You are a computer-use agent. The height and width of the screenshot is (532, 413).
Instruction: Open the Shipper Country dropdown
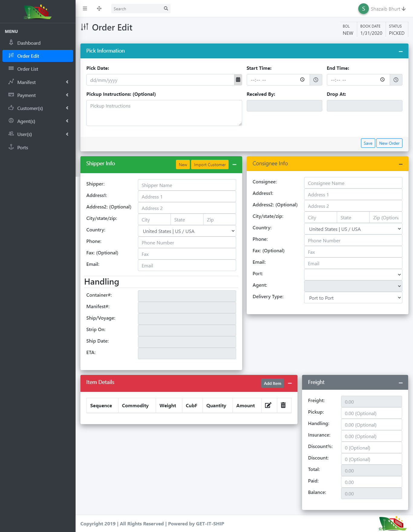pos(187,231)
